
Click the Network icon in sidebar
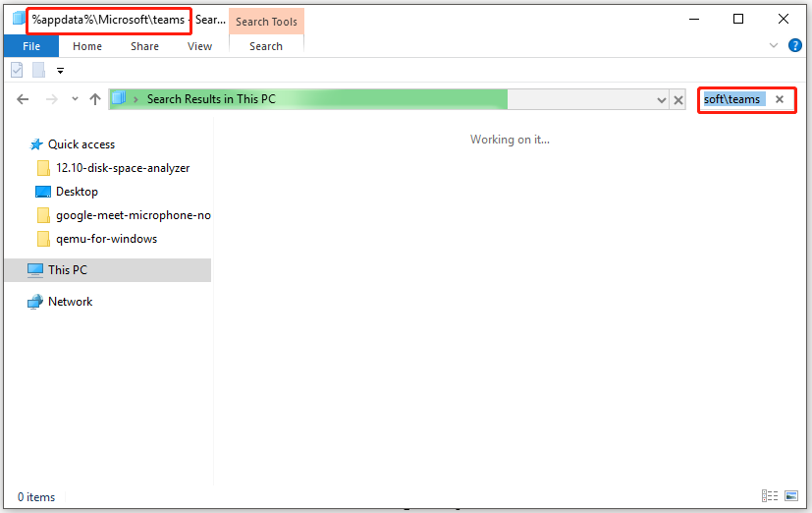pyautogui.click(x=35, y=302)
